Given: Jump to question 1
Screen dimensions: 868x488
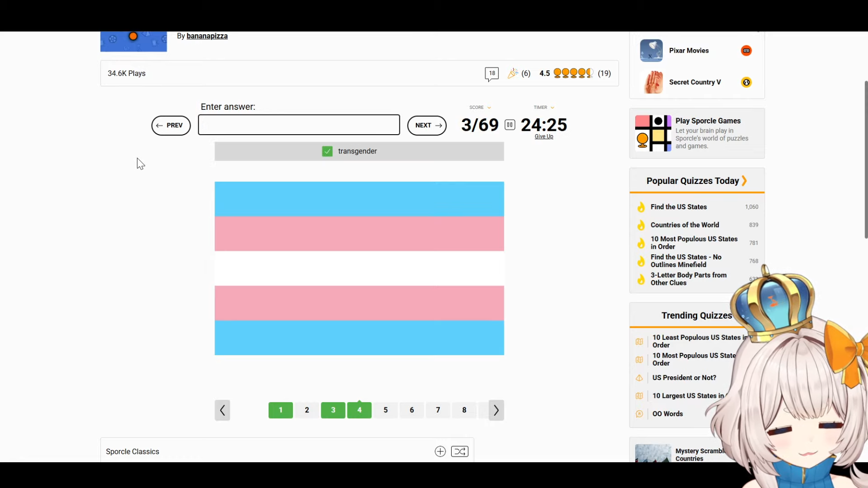Looking at the screenshot, I should click(x=281, y=410).
